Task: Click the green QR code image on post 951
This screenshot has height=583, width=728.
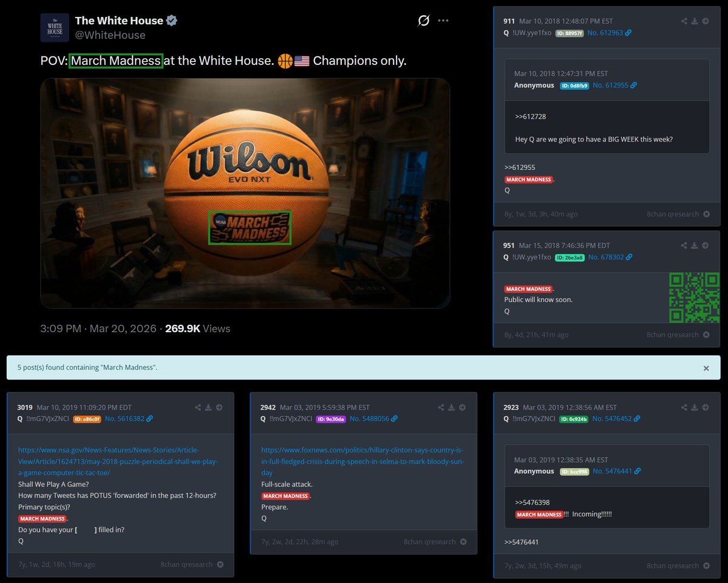Action: 694,298
